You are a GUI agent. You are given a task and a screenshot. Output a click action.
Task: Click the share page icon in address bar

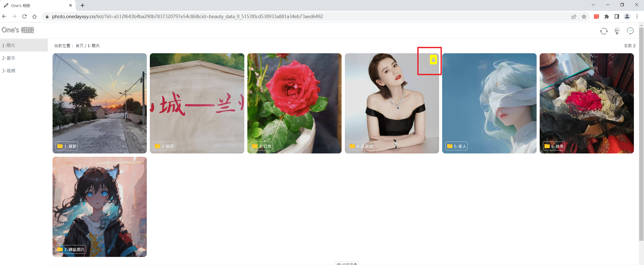pos(574,16)
